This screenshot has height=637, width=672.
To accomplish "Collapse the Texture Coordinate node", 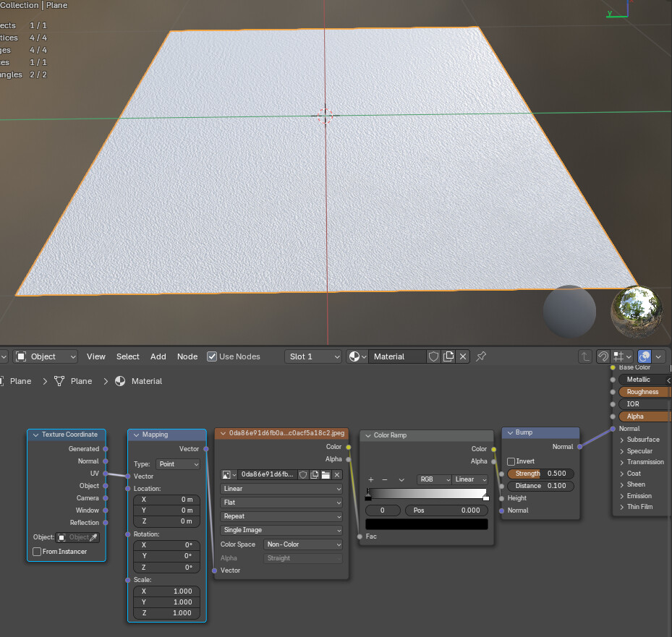I will click(x=36, y=435).
